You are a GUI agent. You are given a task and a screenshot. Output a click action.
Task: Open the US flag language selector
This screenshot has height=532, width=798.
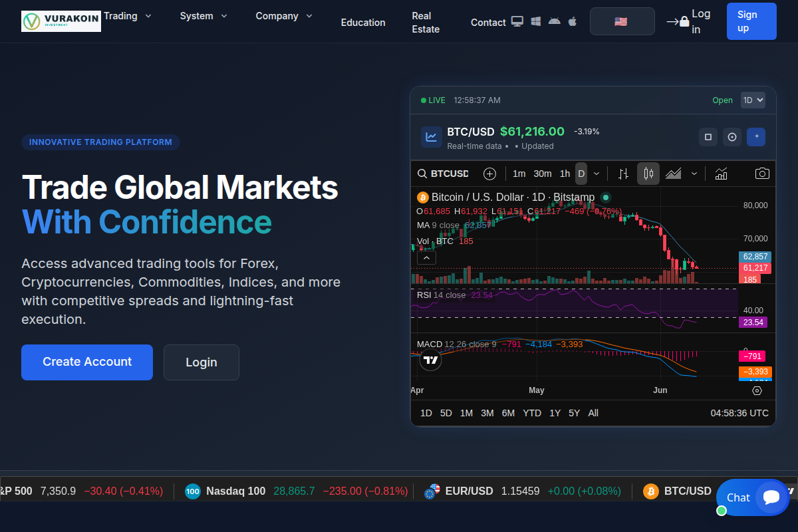point(622,21)
